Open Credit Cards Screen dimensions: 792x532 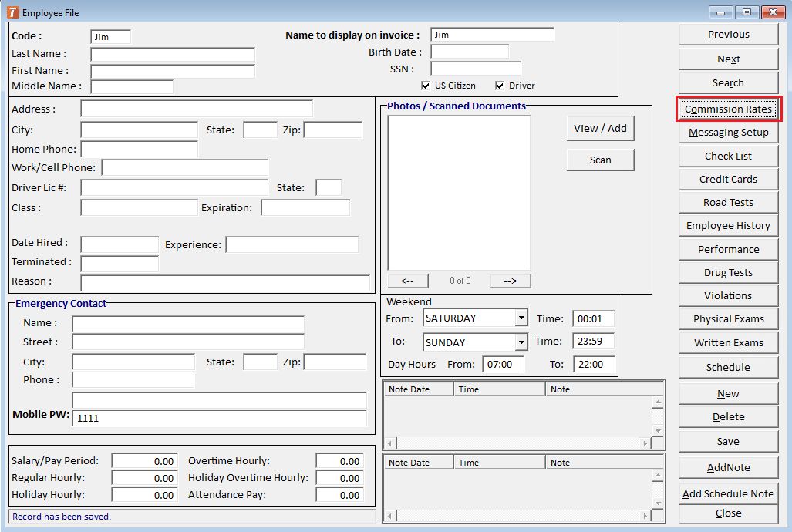point(728,180)
